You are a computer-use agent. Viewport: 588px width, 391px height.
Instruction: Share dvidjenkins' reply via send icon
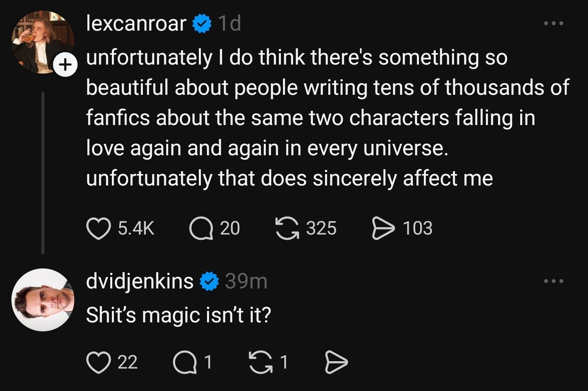[x=336, y=362]
